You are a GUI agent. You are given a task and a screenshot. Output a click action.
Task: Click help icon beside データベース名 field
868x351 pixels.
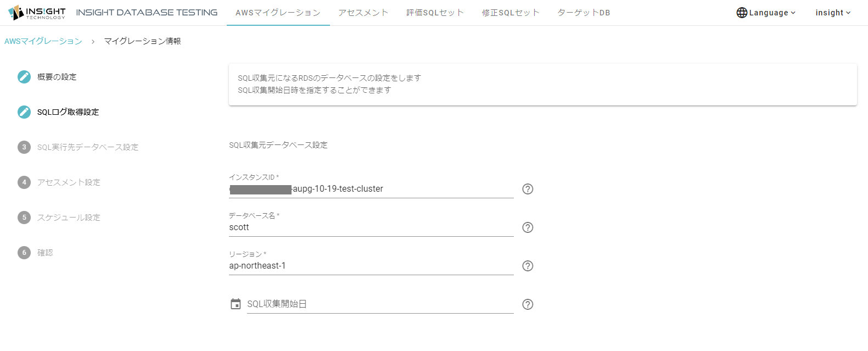[528, 227]
